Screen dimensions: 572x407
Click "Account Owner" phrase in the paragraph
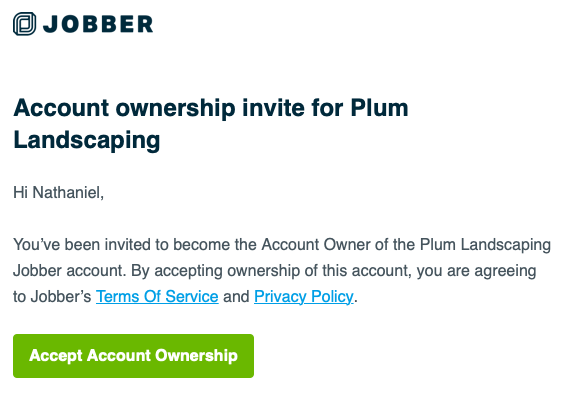(x=316, y=244)
